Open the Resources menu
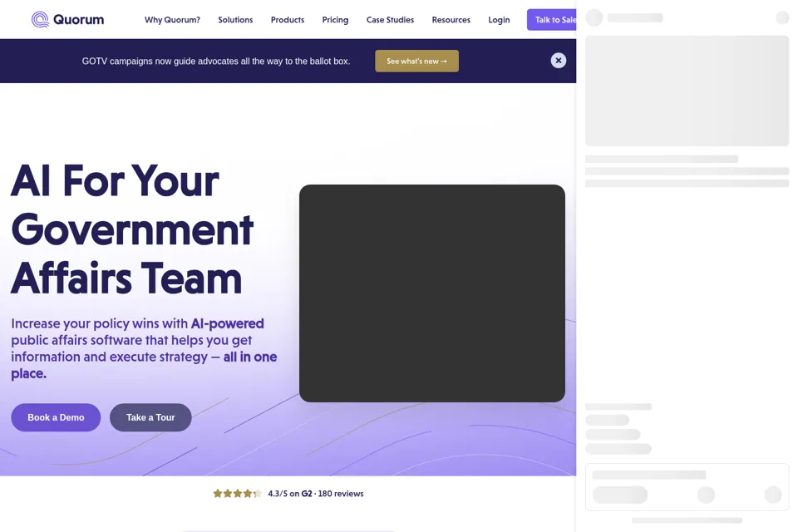Screen dimensions: 798x532 [x=451, y=20]
